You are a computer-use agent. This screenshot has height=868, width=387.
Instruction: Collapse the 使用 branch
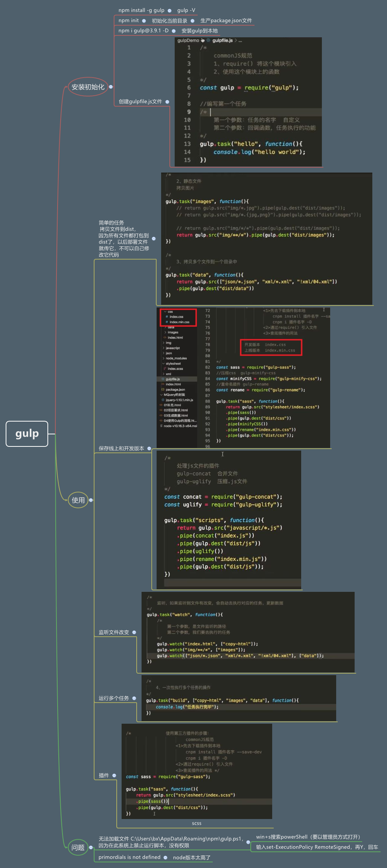pos(91,500)
